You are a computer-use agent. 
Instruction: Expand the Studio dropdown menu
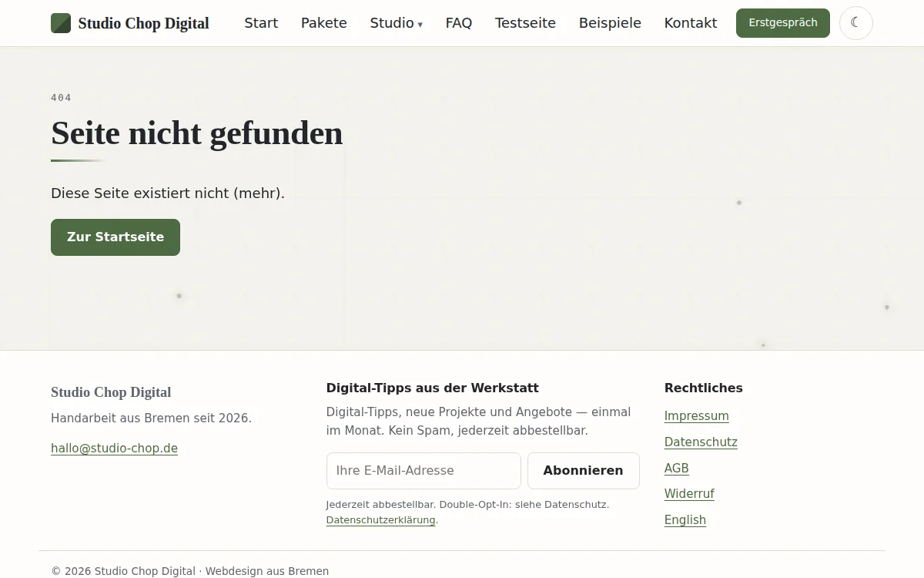click(x=396, y=23)
